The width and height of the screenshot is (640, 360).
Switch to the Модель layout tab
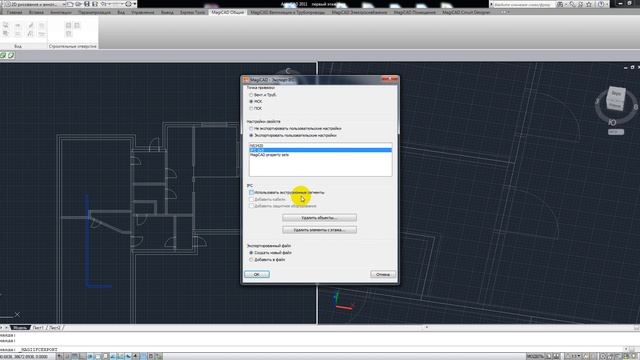20,327
